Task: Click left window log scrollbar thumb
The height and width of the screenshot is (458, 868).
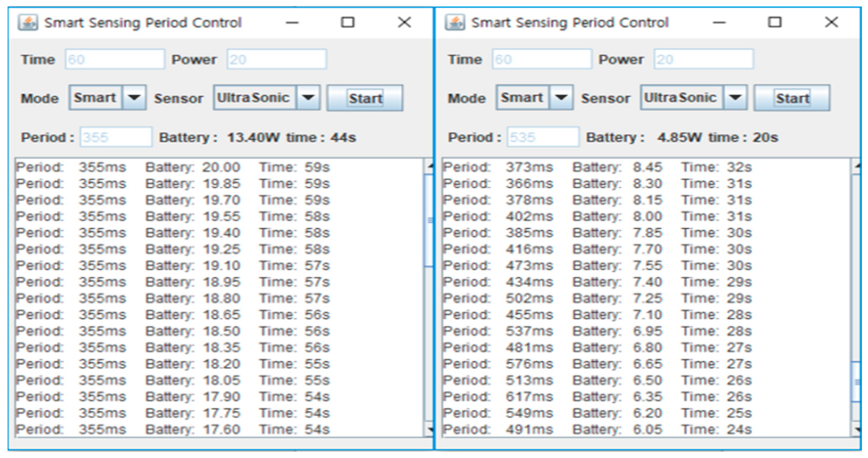Action: coord(429,220)
